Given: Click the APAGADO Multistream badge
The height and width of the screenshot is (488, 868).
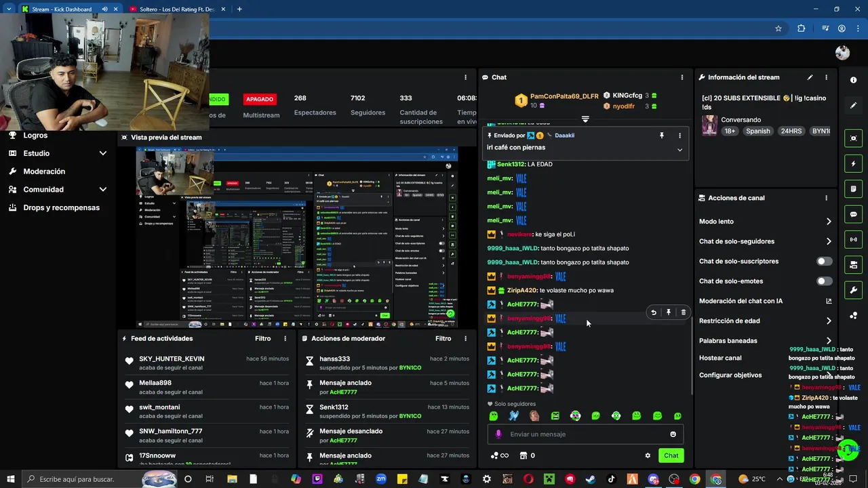Looking at the screenshot, I should [260, 99].
